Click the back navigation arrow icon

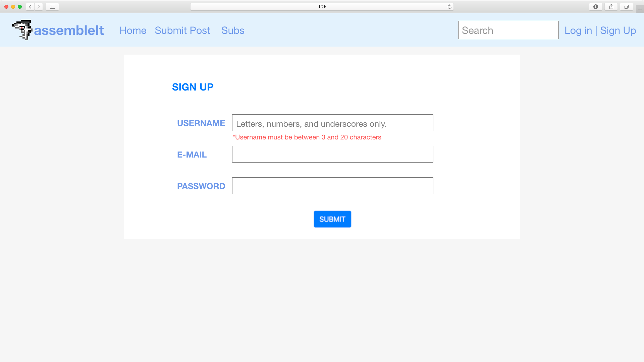pyautogui.click(x=31, y=6)
